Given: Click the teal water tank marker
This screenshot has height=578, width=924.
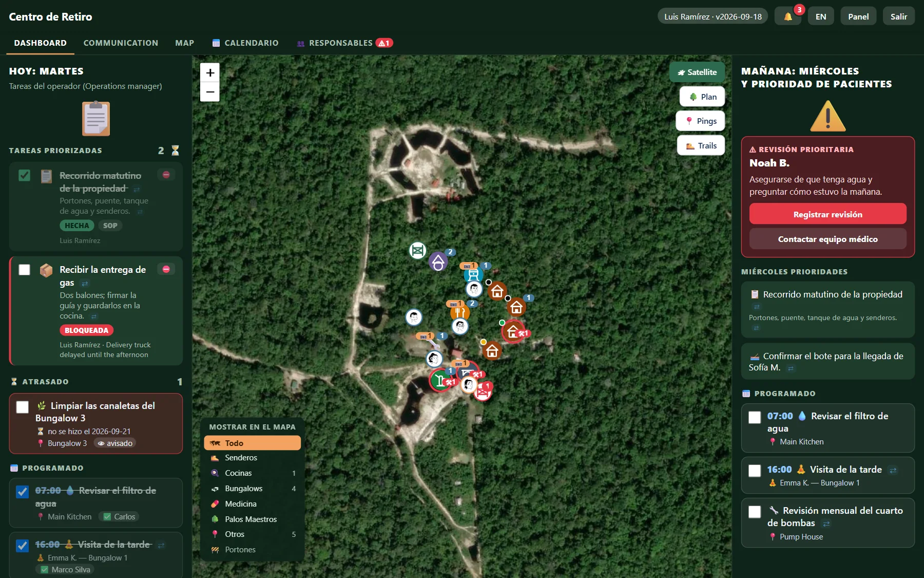Looking at the screenshot, I should [x=473, y=274].
